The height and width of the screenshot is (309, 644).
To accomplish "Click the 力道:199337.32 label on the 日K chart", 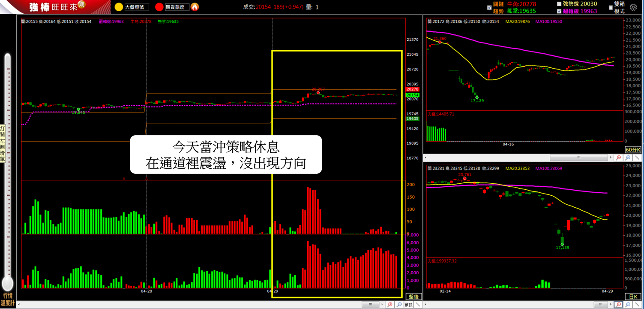I will [x=442, y=261].
